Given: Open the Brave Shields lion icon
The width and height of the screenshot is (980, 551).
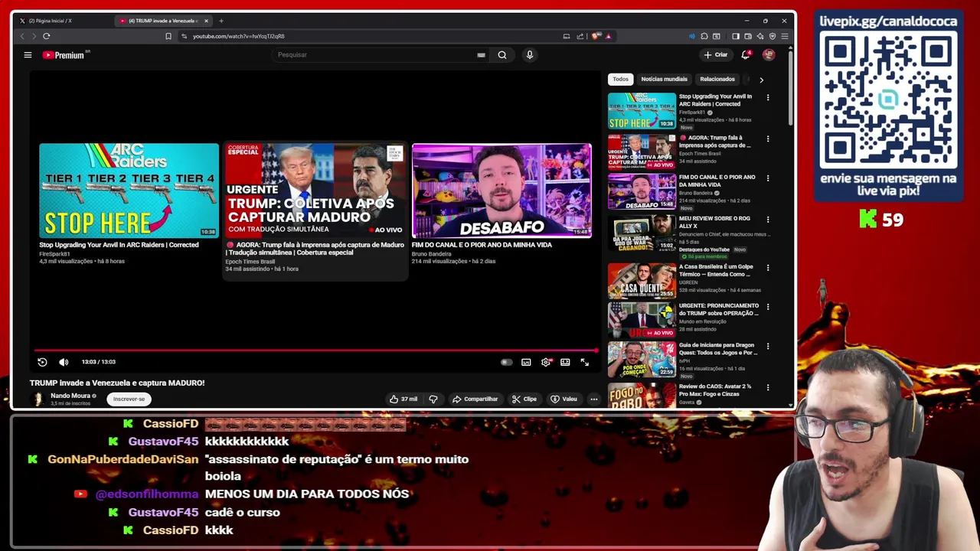Looking at the screenshot, I should (x=596, y=36).
